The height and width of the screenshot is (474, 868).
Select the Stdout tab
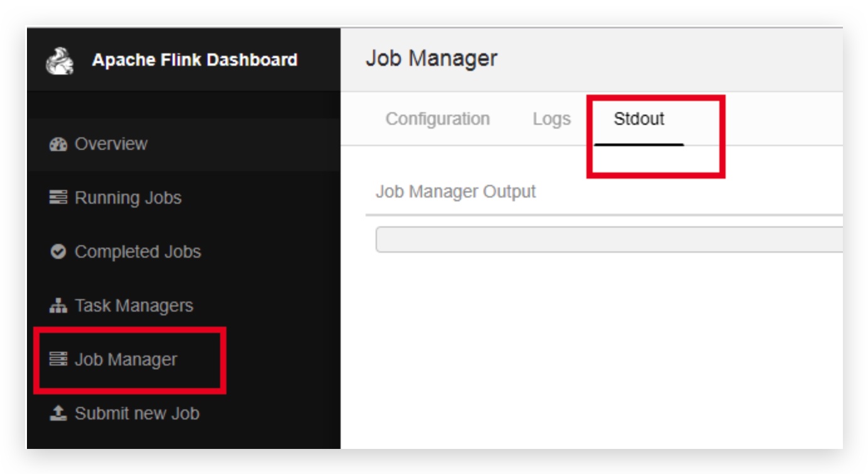pos(639,118)
